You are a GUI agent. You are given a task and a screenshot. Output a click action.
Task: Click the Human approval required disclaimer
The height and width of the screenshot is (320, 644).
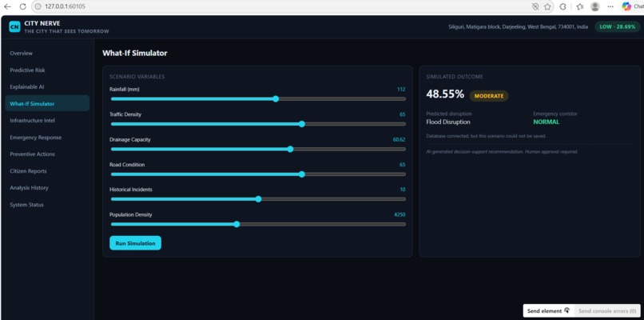click(502, 152)
